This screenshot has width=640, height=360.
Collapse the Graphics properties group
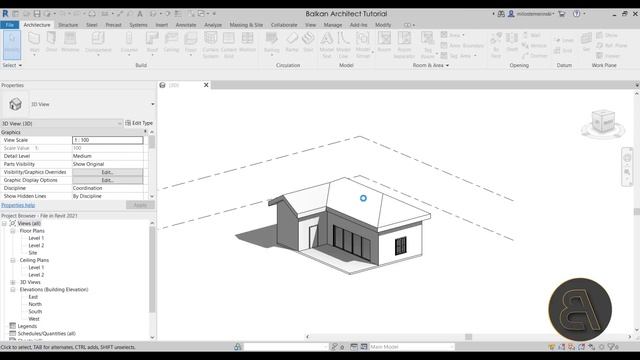145,132
